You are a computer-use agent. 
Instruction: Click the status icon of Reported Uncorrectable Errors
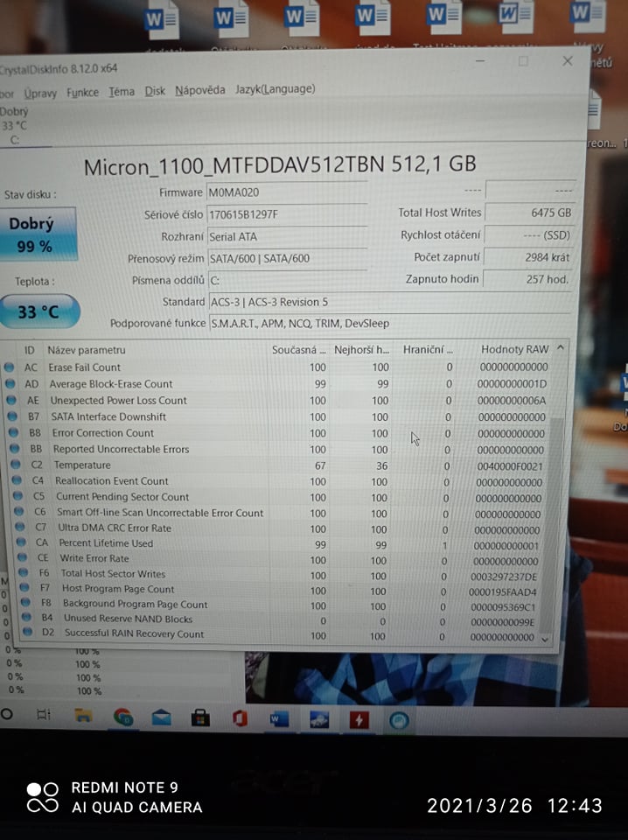pyautogui.click(x=15, y=448)
